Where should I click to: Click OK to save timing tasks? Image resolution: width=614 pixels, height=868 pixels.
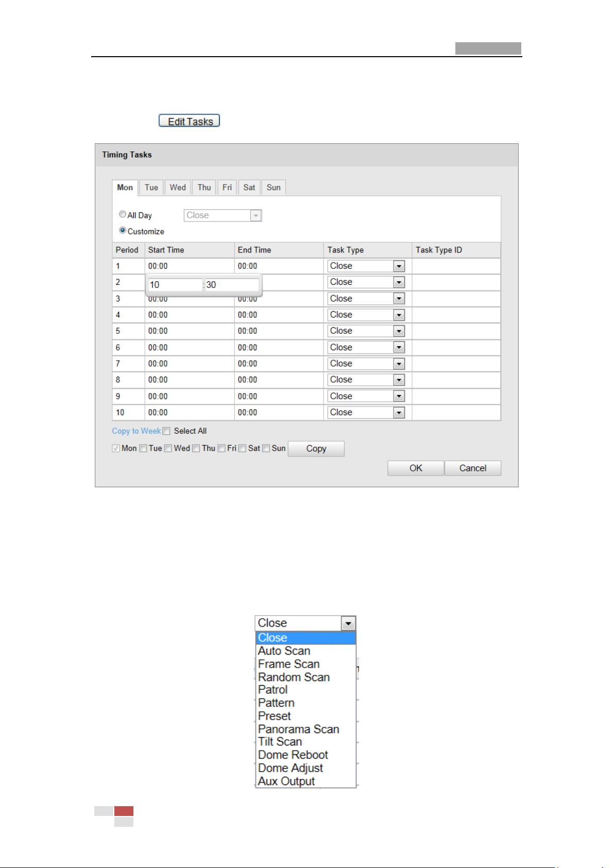coord(416,468)
